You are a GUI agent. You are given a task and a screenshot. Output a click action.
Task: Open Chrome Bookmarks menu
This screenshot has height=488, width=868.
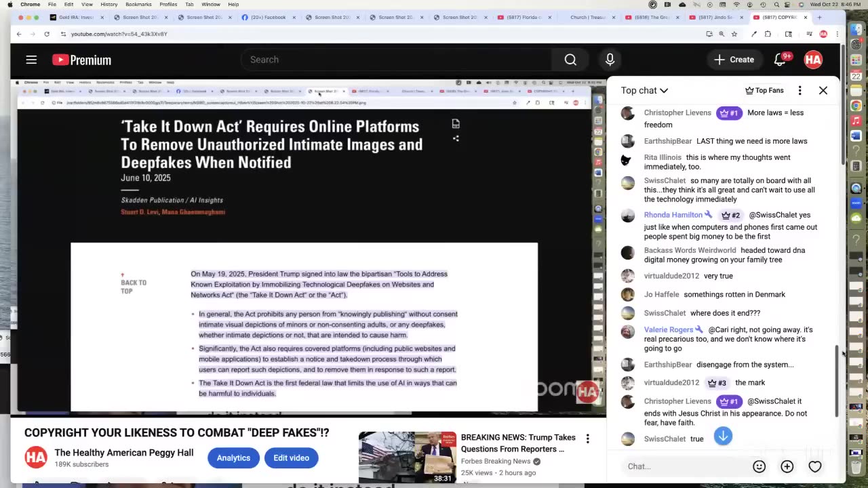point(138,4)
